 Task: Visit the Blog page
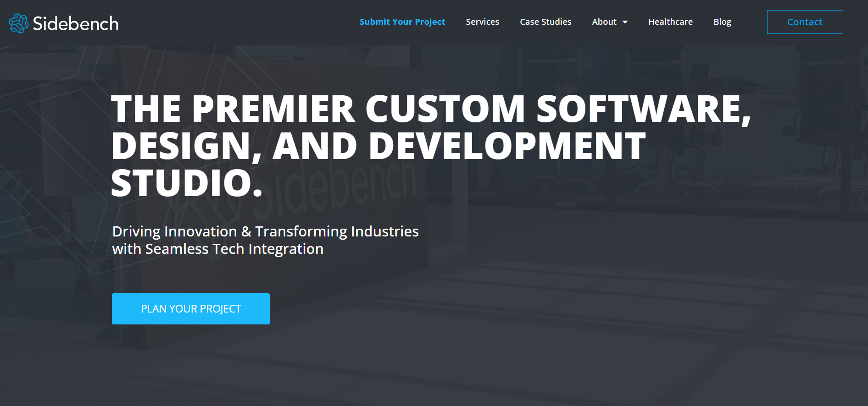(x=722, y=22)
